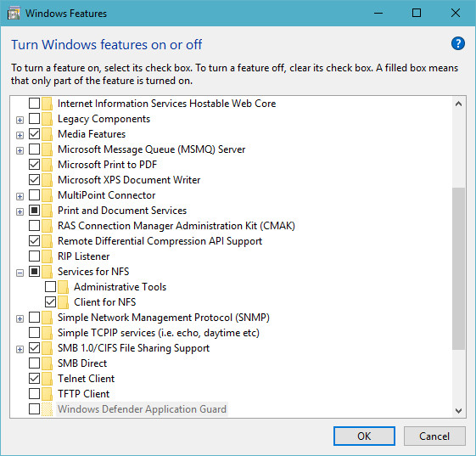Viewport: 476px width, 456px height.
Task: Select the Simple TCPIP services label
Action: 159,333
